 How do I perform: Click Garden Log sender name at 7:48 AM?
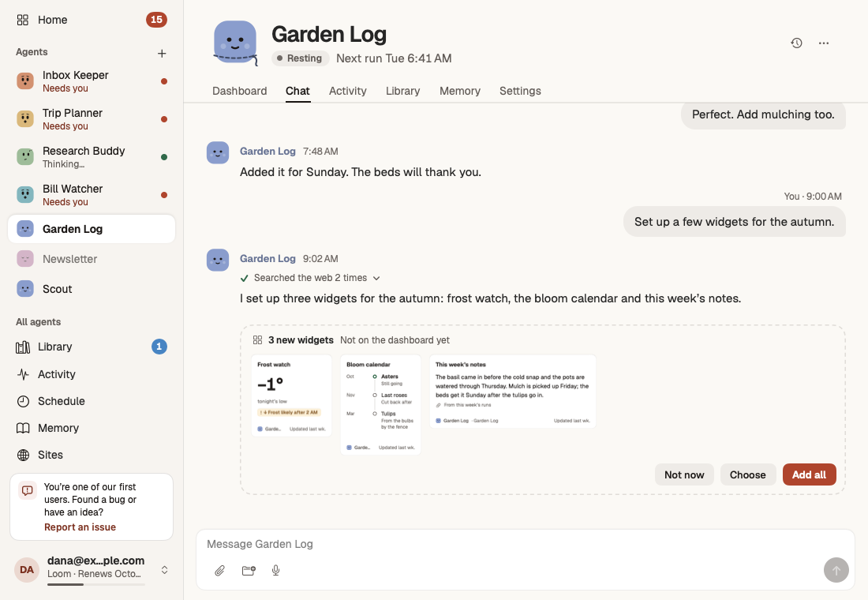(268, 151)
